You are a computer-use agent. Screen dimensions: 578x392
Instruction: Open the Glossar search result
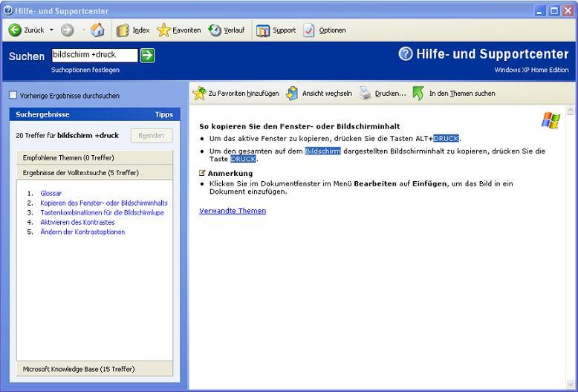click(51, 193)
